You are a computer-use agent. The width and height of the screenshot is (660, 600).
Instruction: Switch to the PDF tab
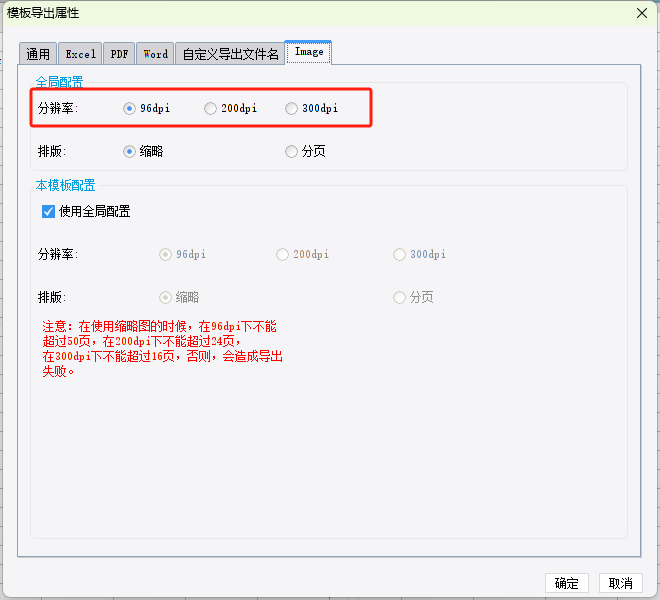(x=119, y=54)
